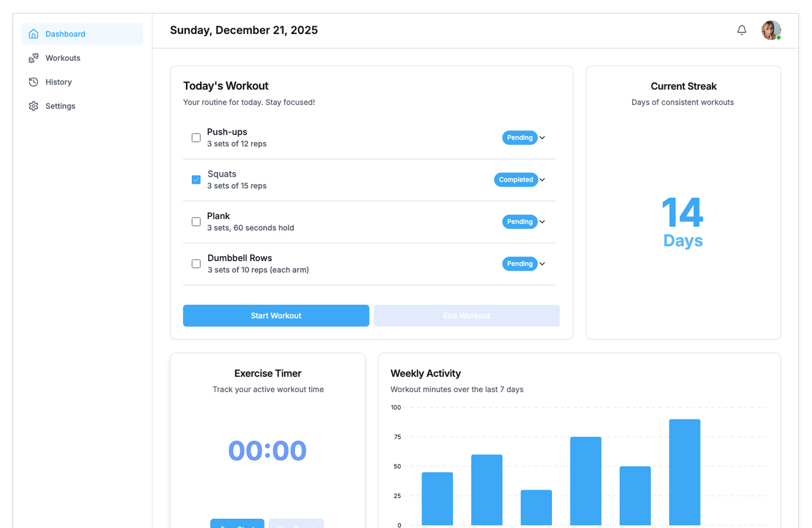
Task: Open the Dumbbell Rows status dropdown
Action: tap(542, 264)
